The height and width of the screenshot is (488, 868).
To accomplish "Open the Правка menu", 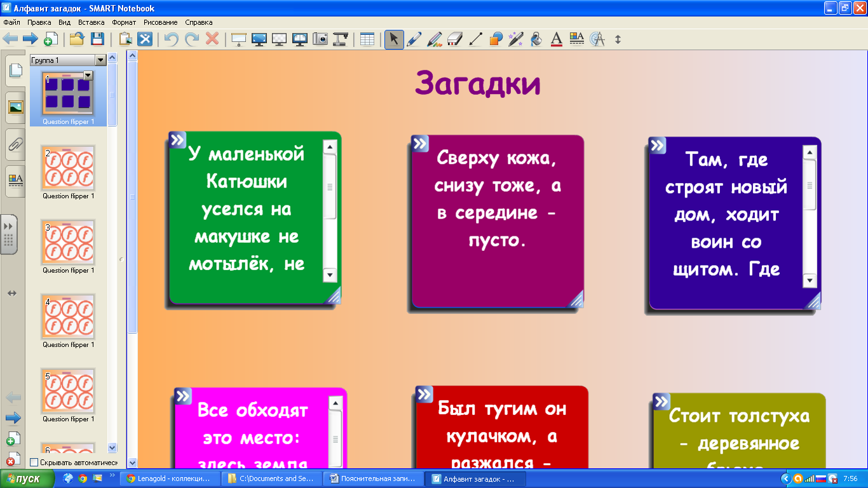I will tap(39, 22).
